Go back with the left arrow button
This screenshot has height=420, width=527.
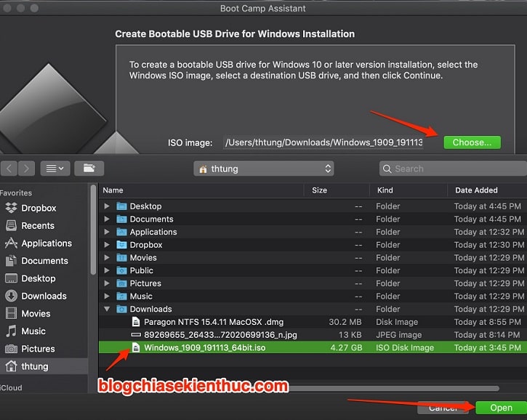click(x=9, y=169)
